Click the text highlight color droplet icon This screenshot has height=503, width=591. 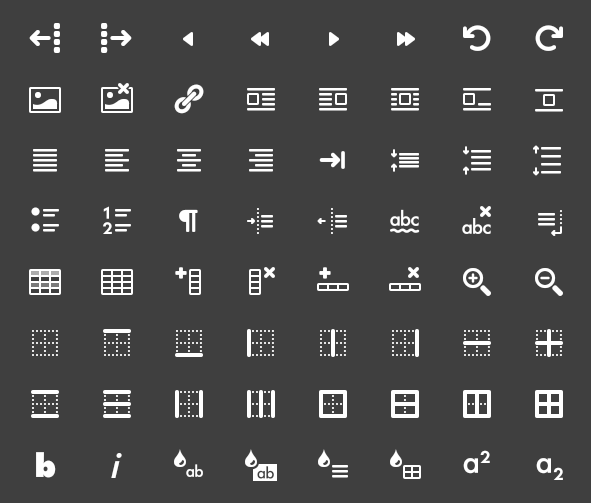[263, 465]
